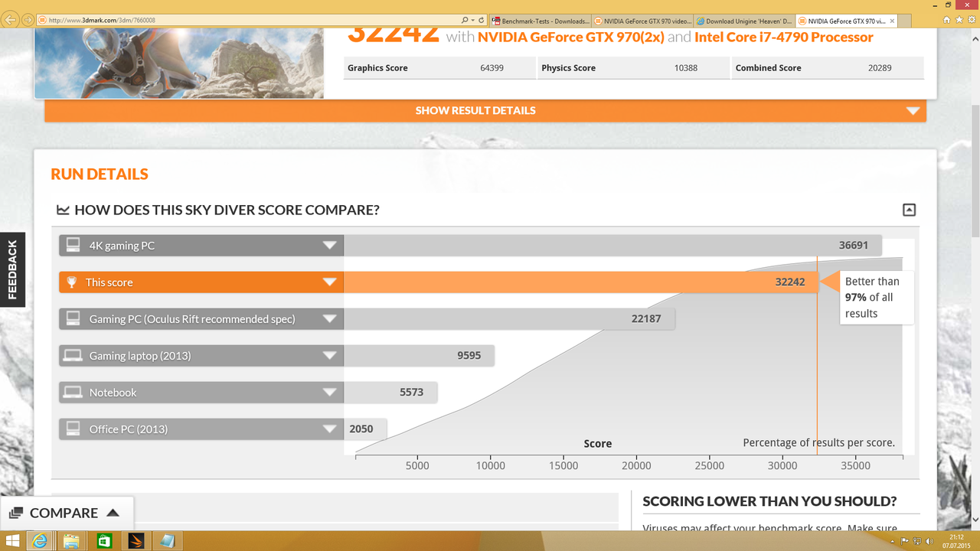The width and height of the screenshot is (980, 551).
Task: Select the Notebook row label
Action: coord(113,393)
